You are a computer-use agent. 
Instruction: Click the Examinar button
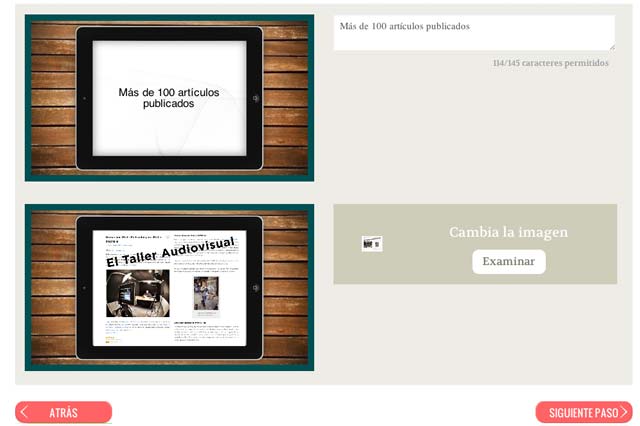509,262
